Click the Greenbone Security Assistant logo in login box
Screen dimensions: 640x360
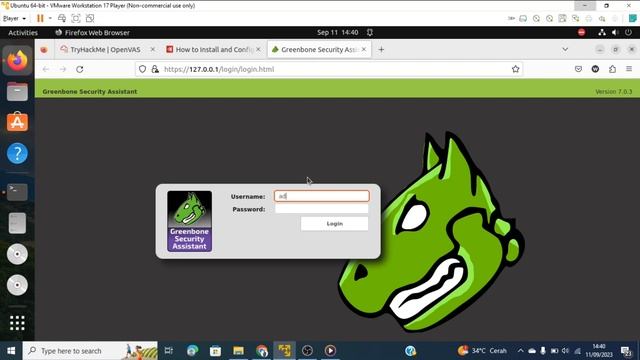pos(189,221)
